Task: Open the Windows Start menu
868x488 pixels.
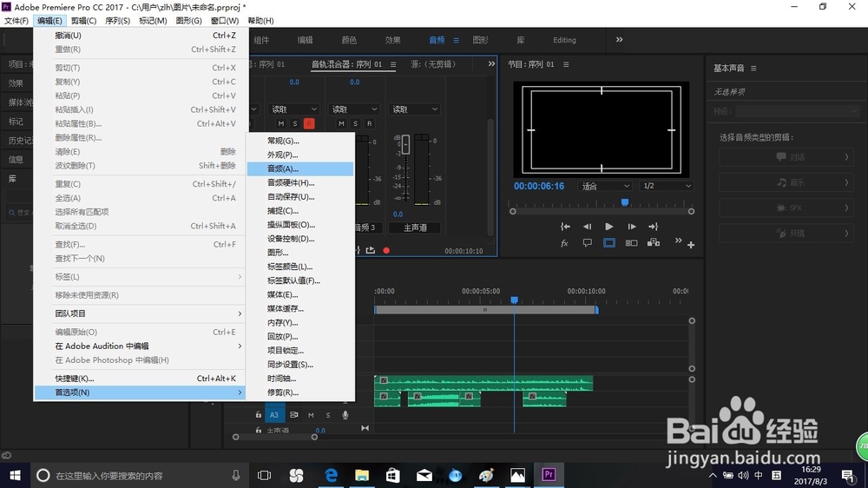Action: point(15,475)
